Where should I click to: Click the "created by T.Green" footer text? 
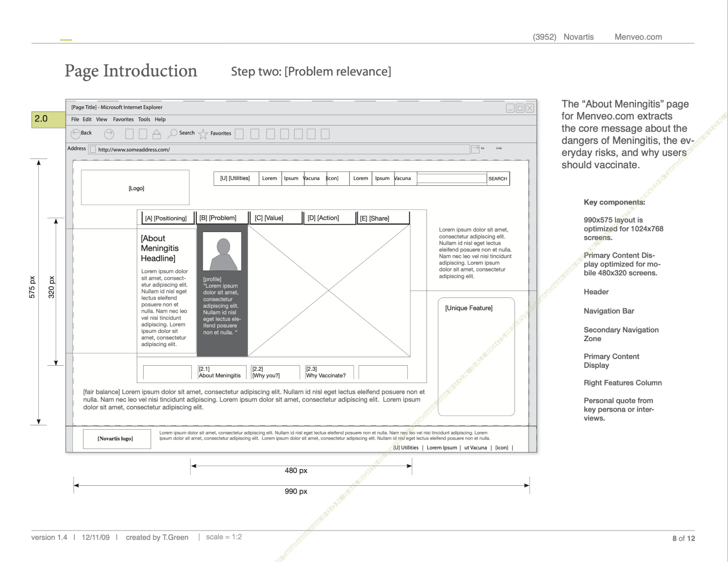coord(157,537)
